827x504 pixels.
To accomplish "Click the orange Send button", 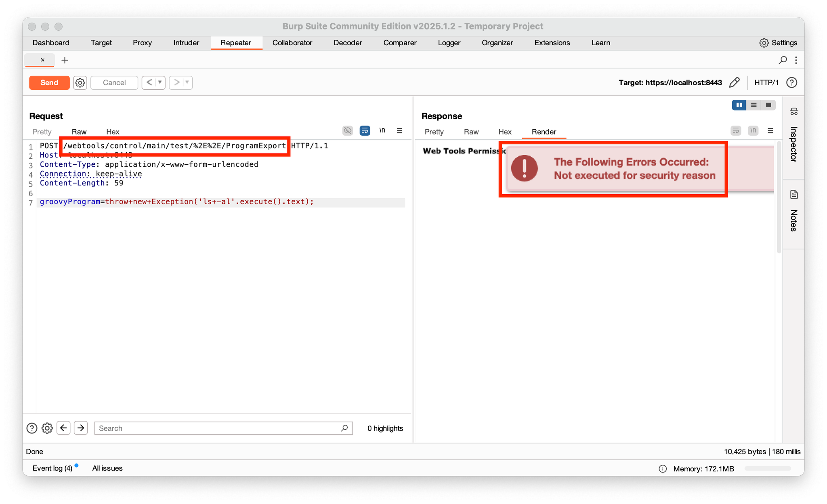I will tap(49, 82).
